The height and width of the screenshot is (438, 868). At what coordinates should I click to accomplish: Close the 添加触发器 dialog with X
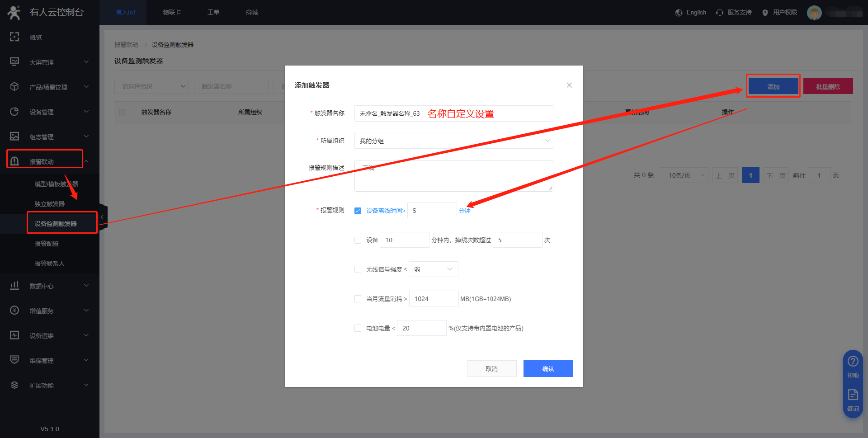tap(569, 85)
